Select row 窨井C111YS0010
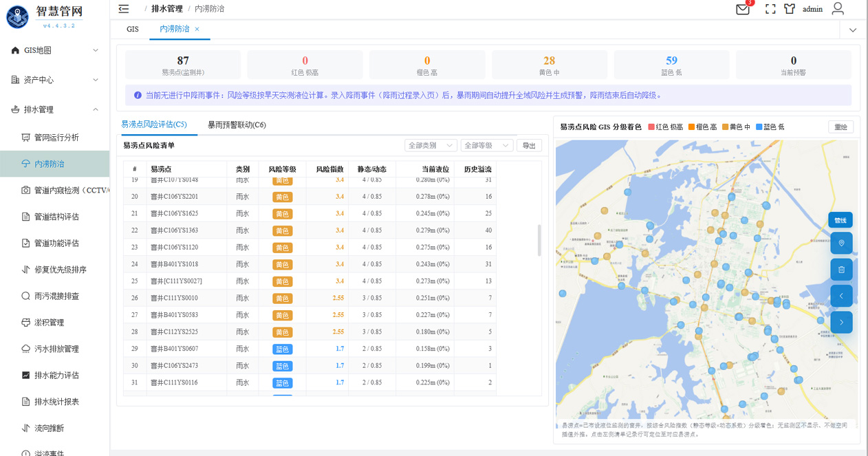The height and width of the screenshot is (456, 868). [x=310, y=298]
